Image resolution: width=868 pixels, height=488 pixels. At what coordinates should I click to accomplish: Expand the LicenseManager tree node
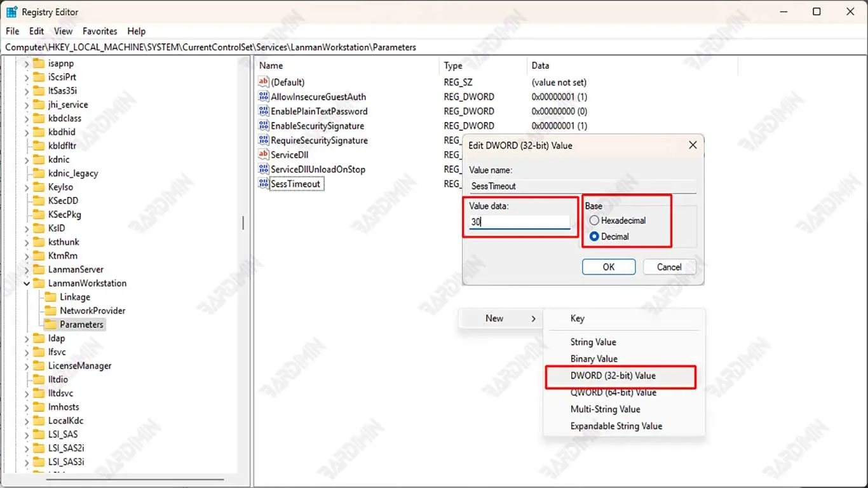tap(27, 366)
